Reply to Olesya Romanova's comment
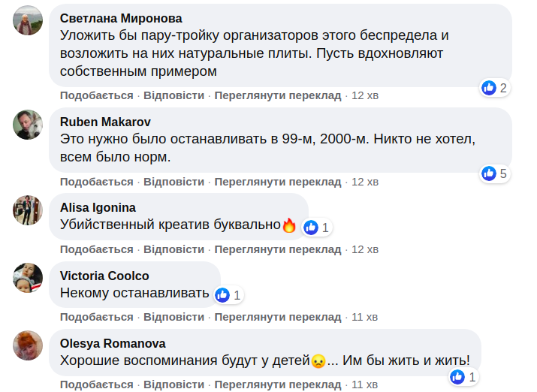 pos(173,384)
